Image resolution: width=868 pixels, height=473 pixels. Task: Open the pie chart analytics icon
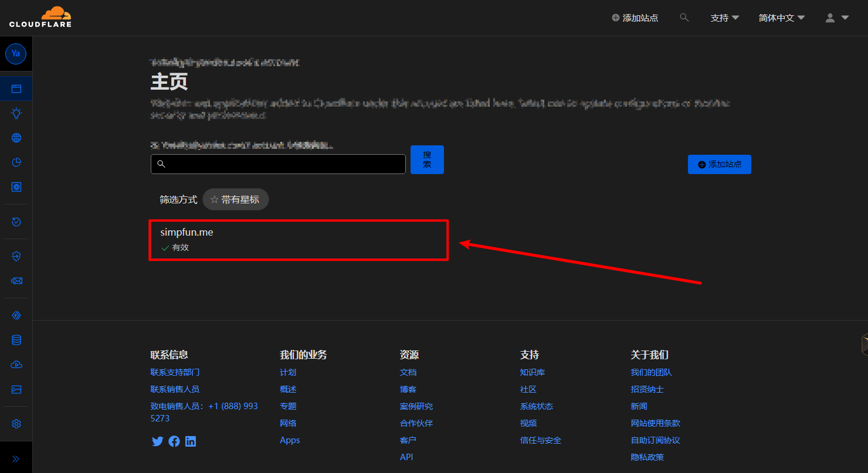click(16, 162)
